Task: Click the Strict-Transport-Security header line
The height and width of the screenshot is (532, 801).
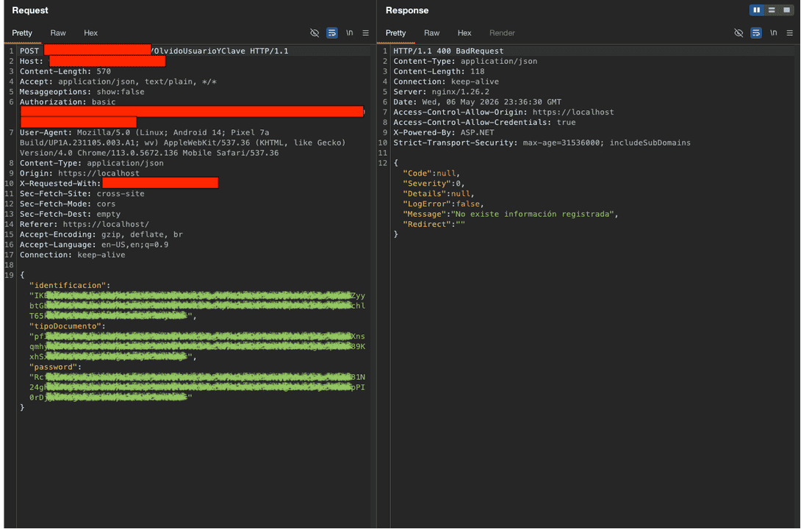Action: click(542, 143)
